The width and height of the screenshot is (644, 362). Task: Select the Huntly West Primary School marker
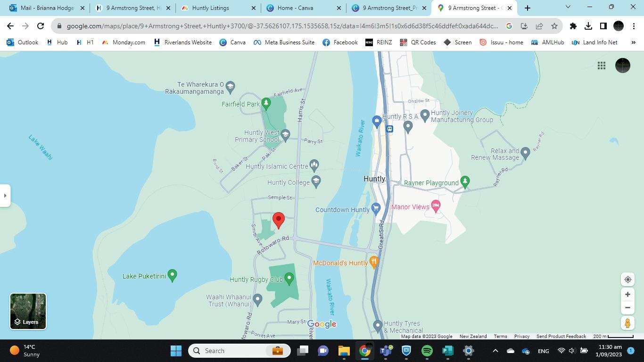[285, 136]
